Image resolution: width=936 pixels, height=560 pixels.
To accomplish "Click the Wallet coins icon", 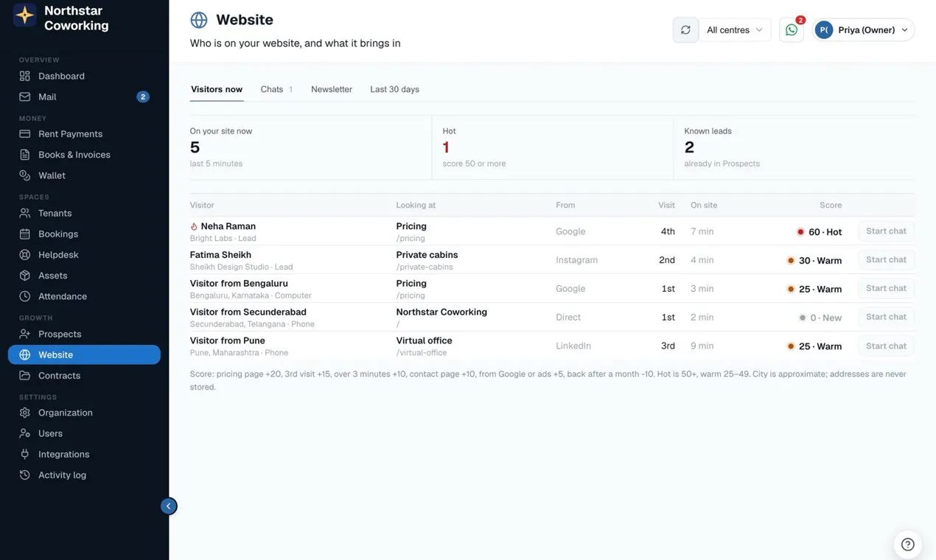I will point(25,175).
